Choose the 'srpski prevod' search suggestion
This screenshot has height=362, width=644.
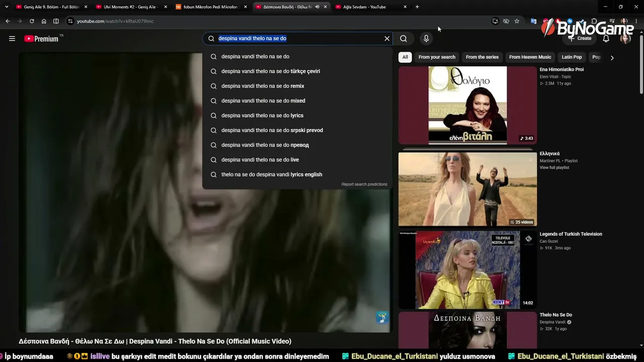pos(297,130)
